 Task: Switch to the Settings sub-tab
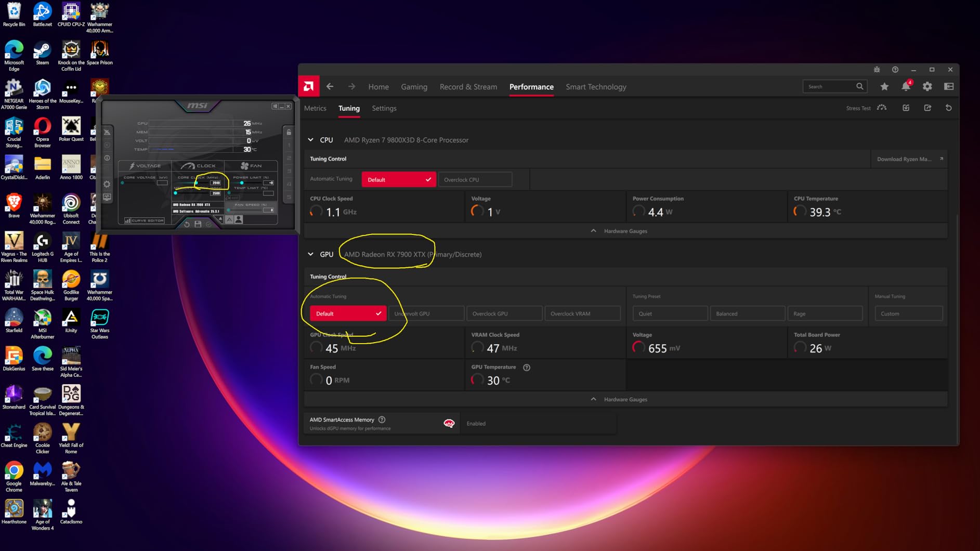click(384, 108)
